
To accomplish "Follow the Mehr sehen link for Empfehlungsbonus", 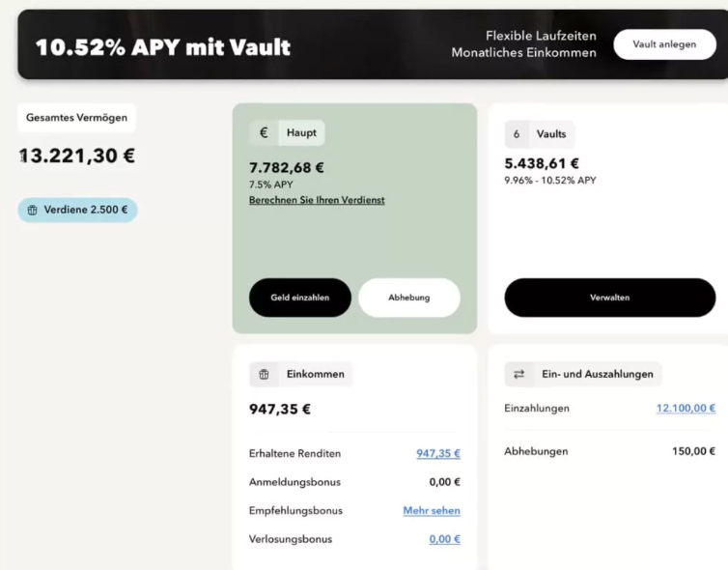I will (x=432, y=510).
